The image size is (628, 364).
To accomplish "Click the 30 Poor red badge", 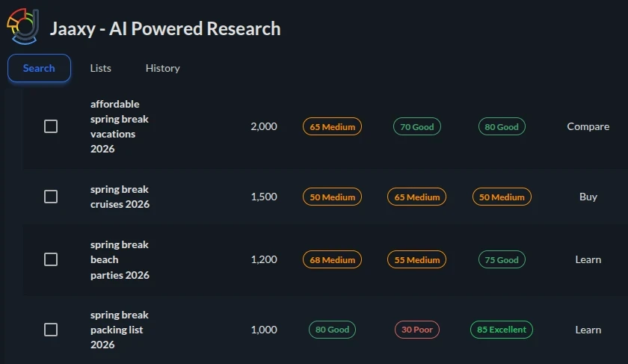I will 417,330.
